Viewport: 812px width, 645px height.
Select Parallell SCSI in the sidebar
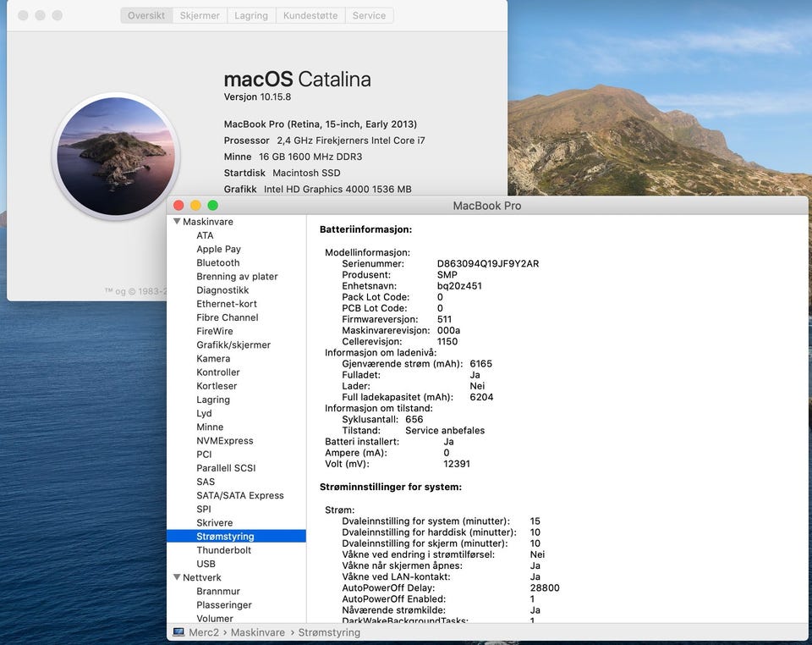point(227,468)
